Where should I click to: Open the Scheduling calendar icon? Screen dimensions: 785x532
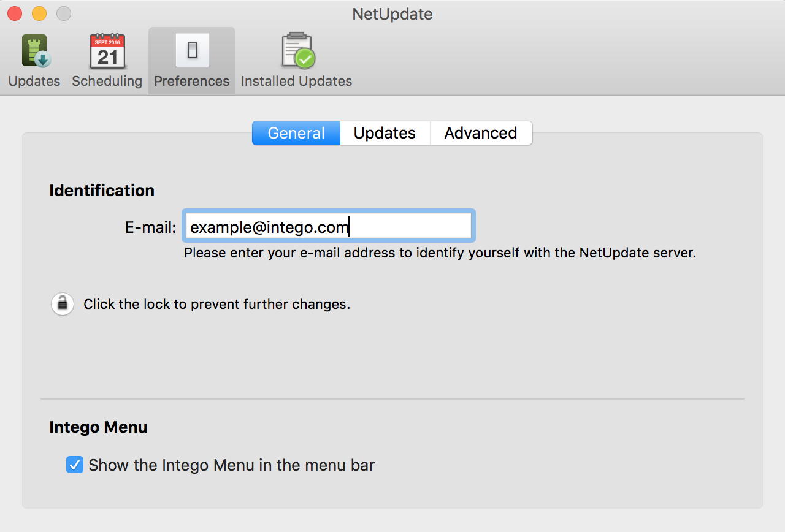tap(107, 51)
